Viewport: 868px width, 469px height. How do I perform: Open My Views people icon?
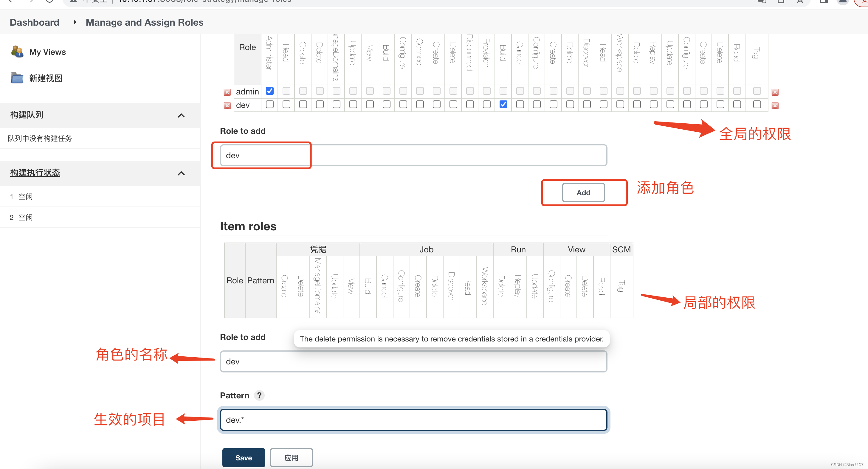click(x=17, y=52)
